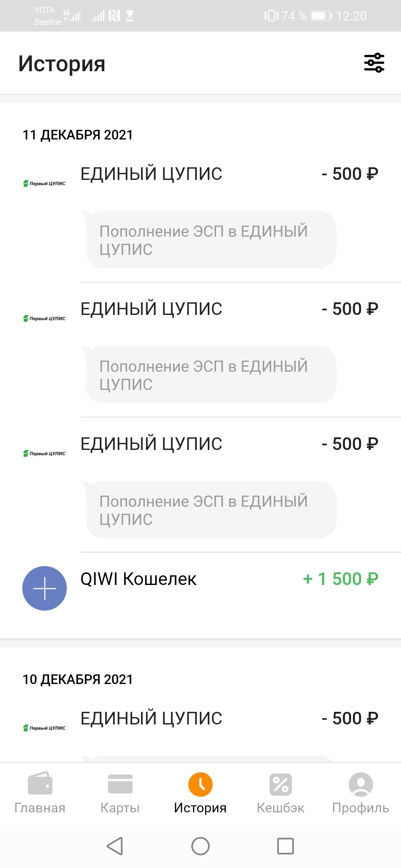
Task: Tap Первый ЦУПИС logo of 10 December transaction
Action: coord(45,728)
